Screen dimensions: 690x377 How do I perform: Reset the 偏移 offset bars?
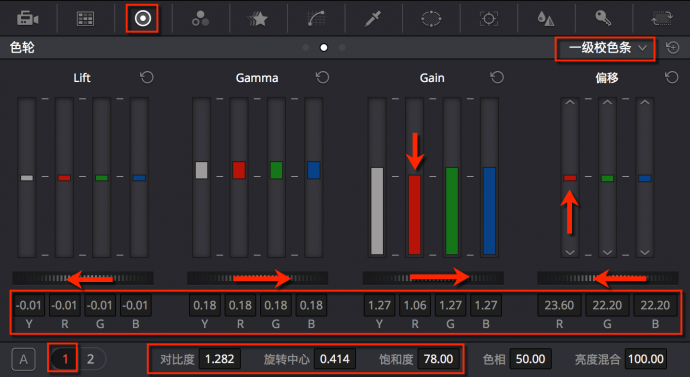pyautogui.click(x=672, y=78)
